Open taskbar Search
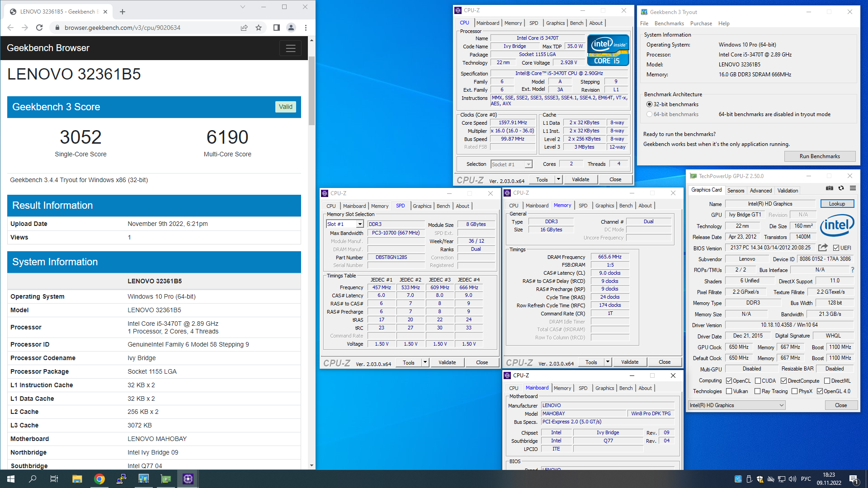Screen dimensions: 868x488 (33, 479)
